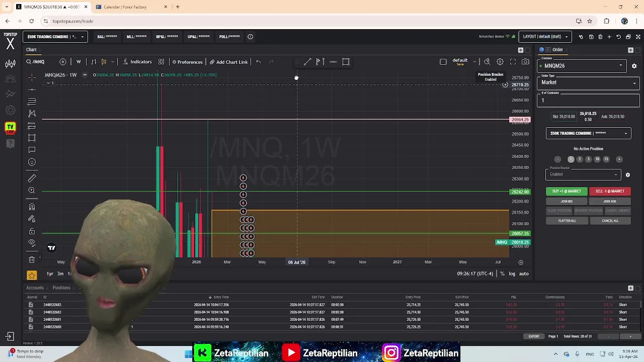Select the rectangle drawing tool in favorites bar
This screenshot has width=644, height=362.
pos(346,62)
